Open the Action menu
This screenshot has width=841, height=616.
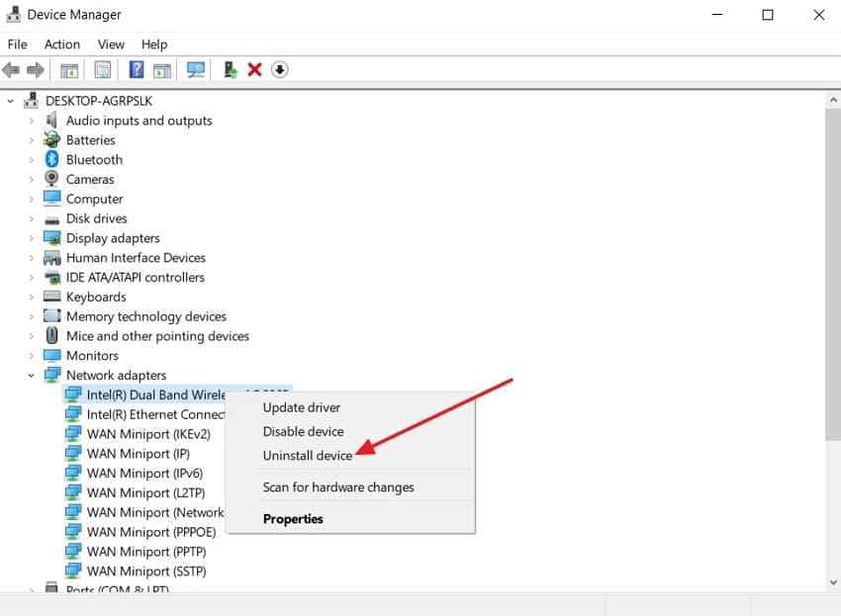click(62, 44)
